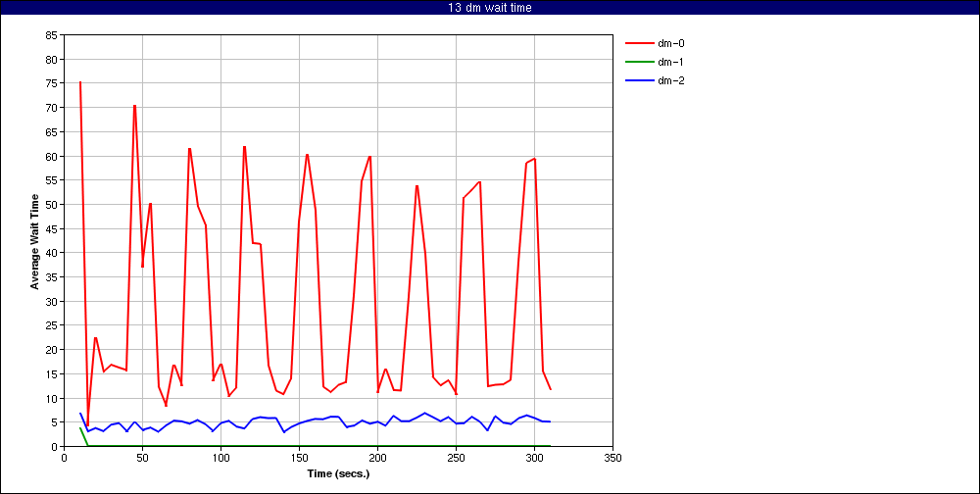Click the y-axis value 85
Screen dimensions: 980x494
[51, 35]
